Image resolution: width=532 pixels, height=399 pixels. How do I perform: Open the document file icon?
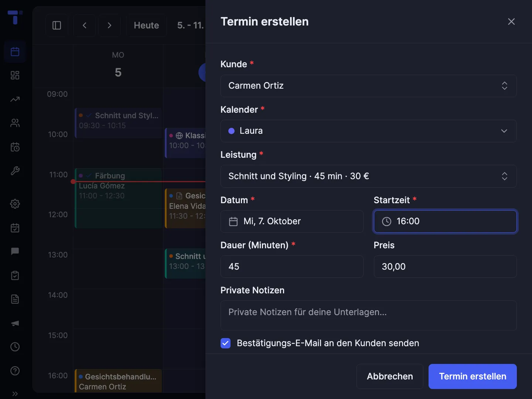[15, 299]
